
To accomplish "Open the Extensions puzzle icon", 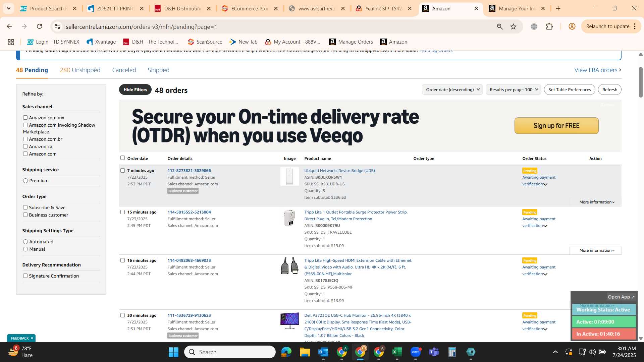I will (x=549, y=26).
